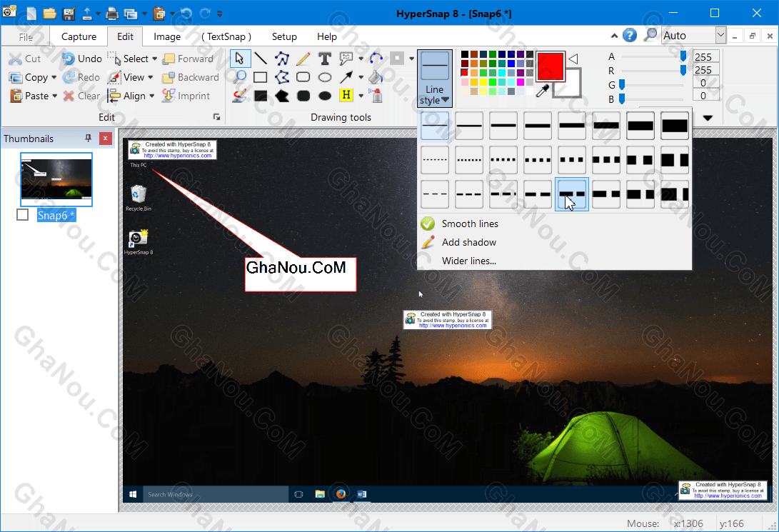
Task: Click the Redo button
Action: pos(82,77)
